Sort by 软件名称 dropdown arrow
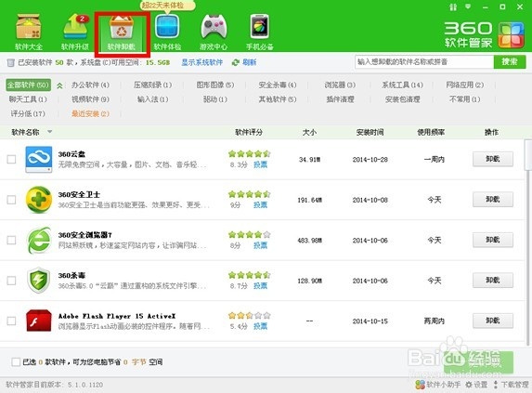532x393 pixels. pos(50,132)
